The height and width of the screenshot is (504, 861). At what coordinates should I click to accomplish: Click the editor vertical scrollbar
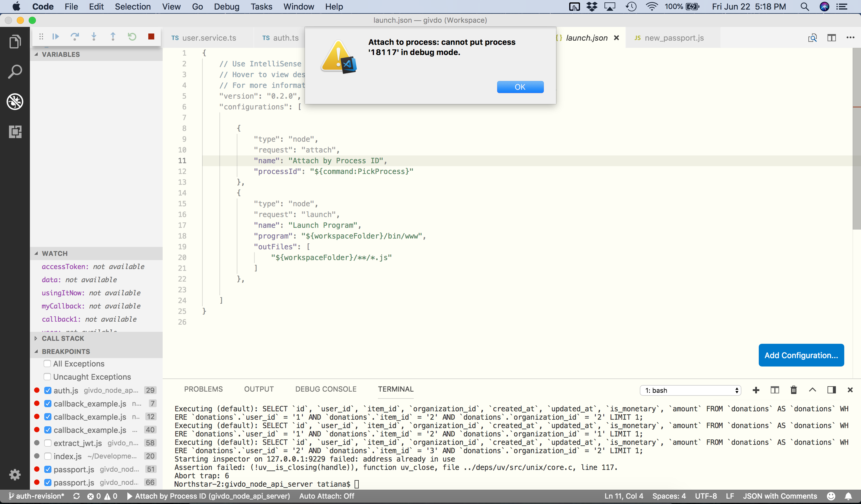click(x=856, y=137)
